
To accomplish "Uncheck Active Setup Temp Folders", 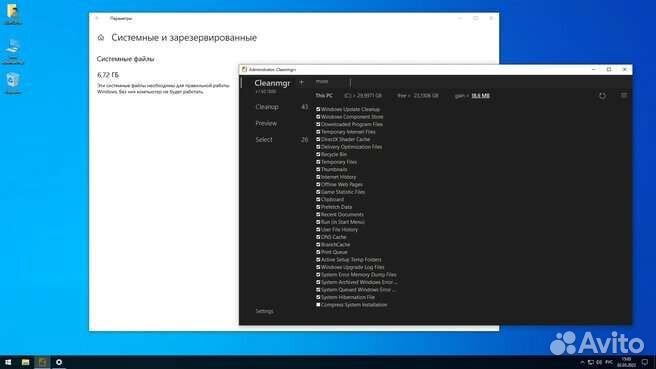I will [x=318, y=260].
